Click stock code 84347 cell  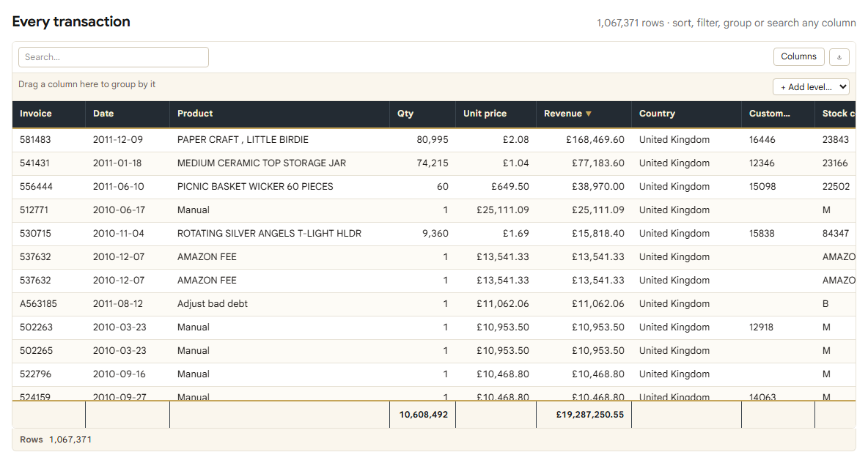click(835, 234)
